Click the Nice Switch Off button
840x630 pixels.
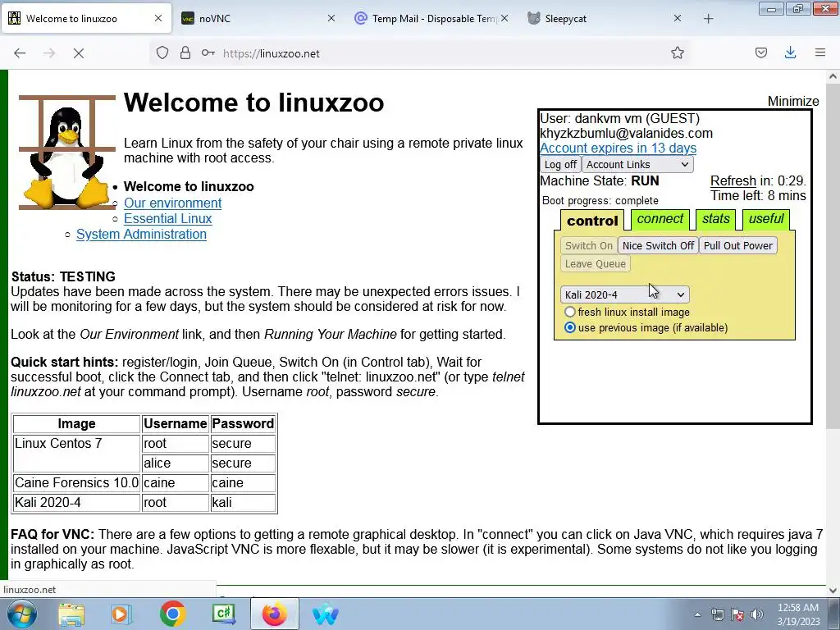point(658,245)
